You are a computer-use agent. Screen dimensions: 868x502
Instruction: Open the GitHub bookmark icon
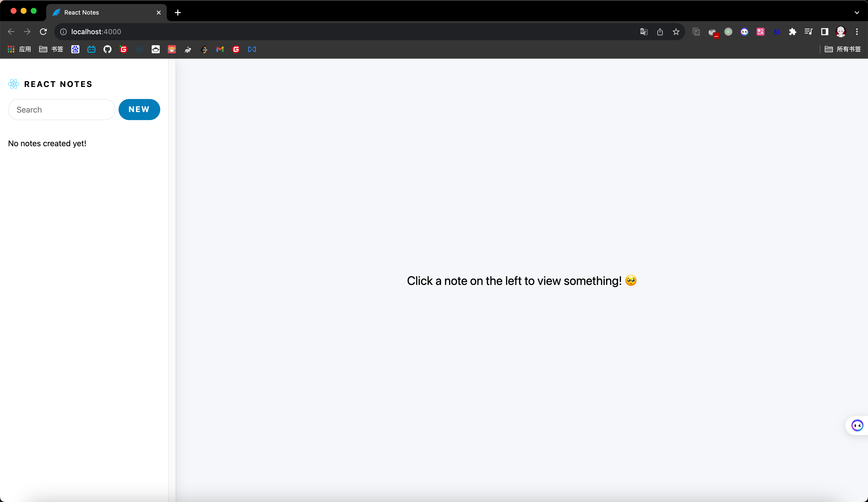click(x=107, y=49)
